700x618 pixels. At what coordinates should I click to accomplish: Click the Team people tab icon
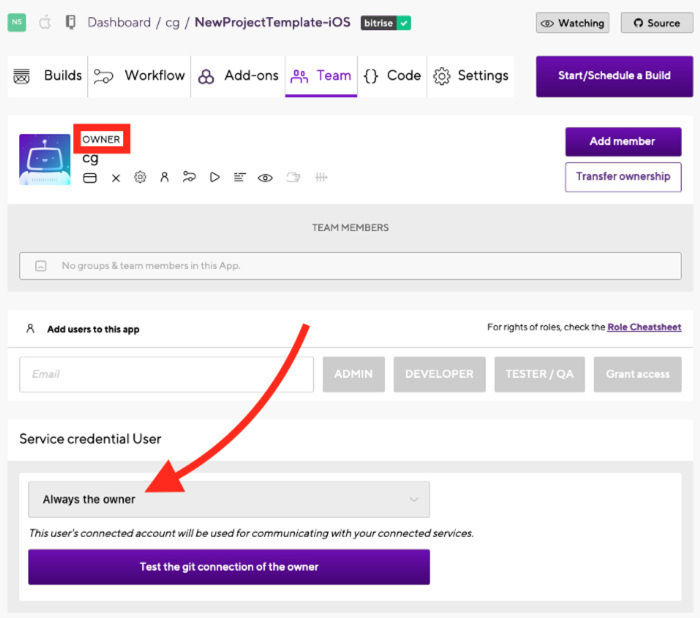(x=299, y=76)
